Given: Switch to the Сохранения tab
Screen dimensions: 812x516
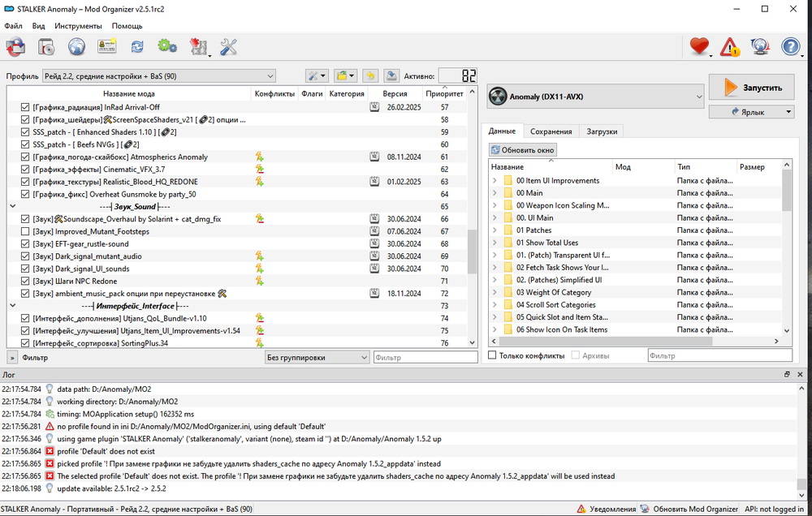Looking at the screenshot, I should tap(551, 131).
